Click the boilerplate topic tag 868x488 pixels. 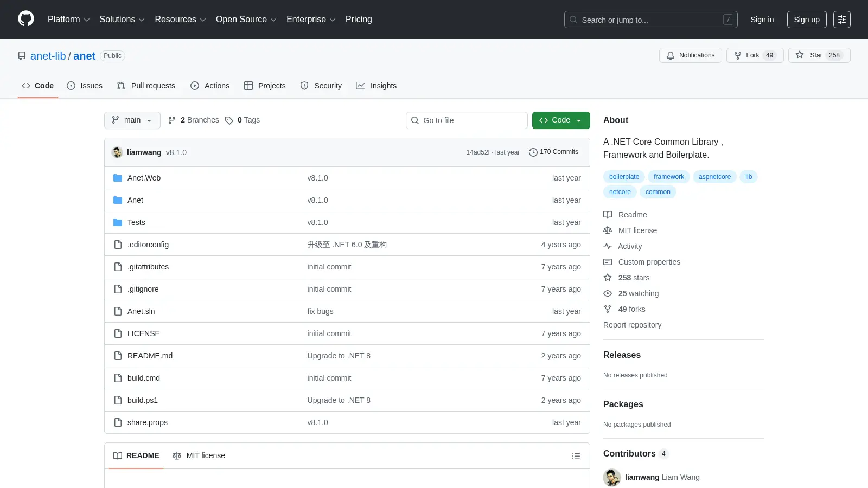click(x=624, y=177)
